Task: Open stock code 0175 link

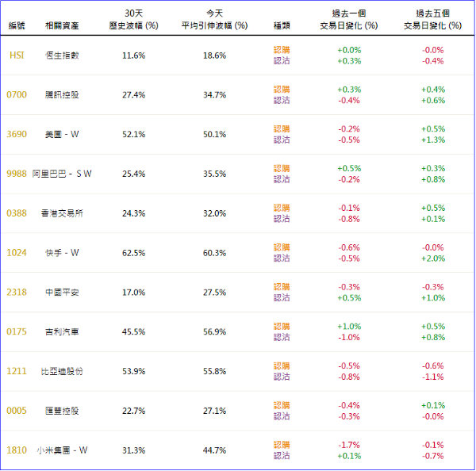Action: coord(17,331)
